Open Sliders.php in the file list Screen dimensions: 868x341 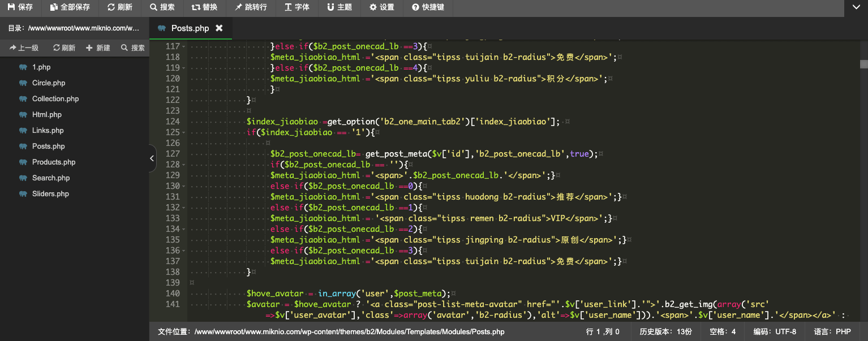click(50, 193)
